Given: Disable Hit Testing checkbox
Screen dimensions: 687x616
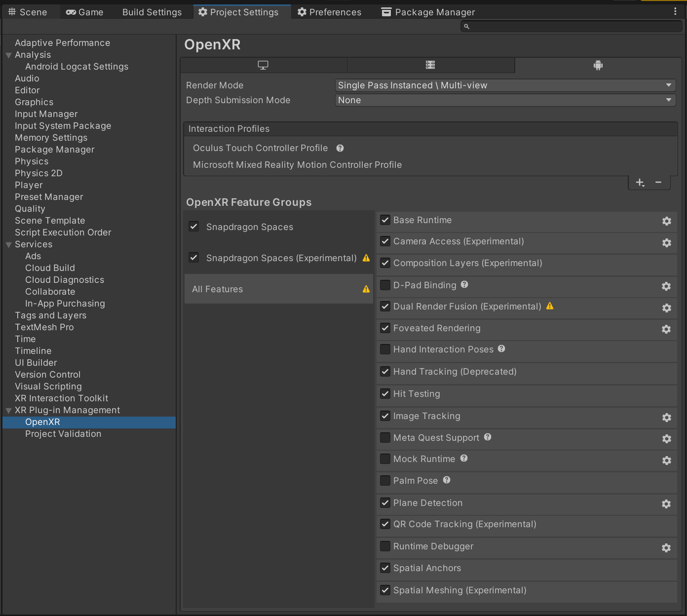Looking at the screenshot, I should tap(385, 394).
